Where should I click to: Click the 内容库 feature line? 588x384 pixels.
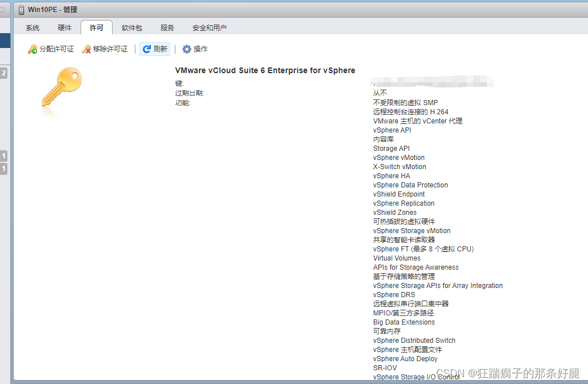383,139
